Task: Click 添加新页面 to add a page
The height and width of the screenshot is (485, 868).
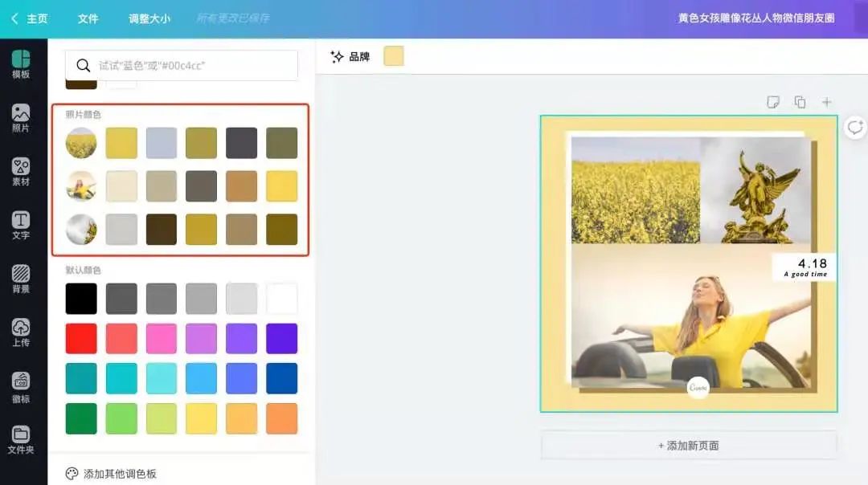Action: (x=688, y=445)
